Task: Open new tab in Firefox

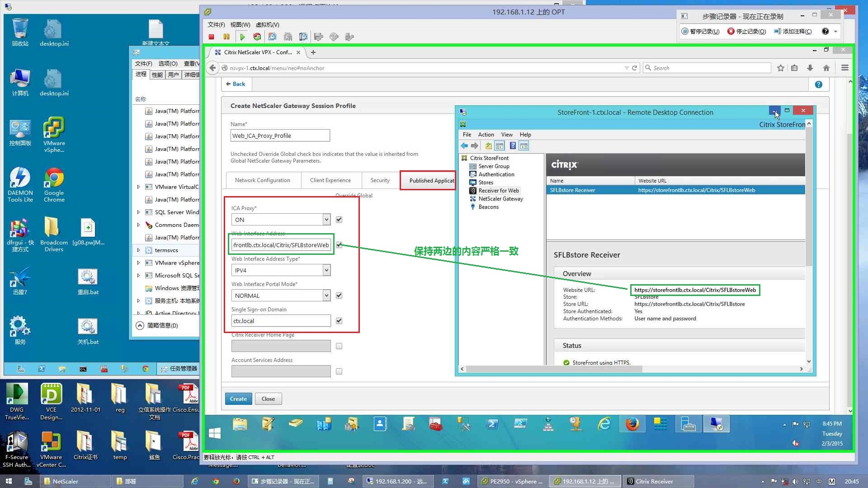Action: tap(313, 52)
